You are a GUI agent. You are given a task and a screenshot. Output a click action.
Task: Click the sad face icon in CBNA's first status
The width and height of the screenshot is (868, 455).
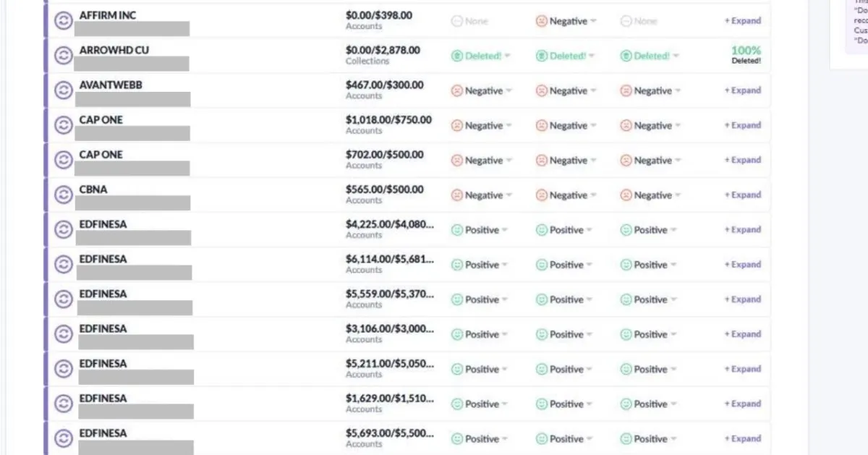[456, 195]
